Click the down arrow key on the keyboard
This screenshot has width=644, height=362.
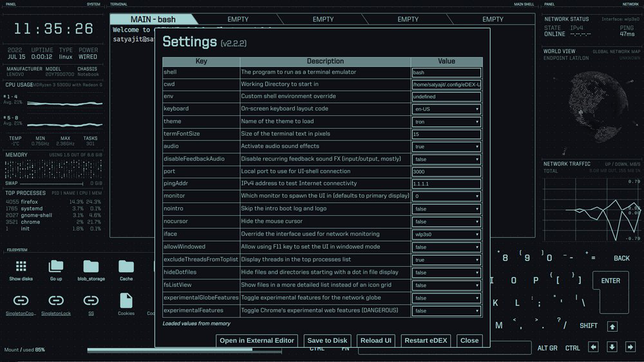pyautogui.click(x=612, y=347)
